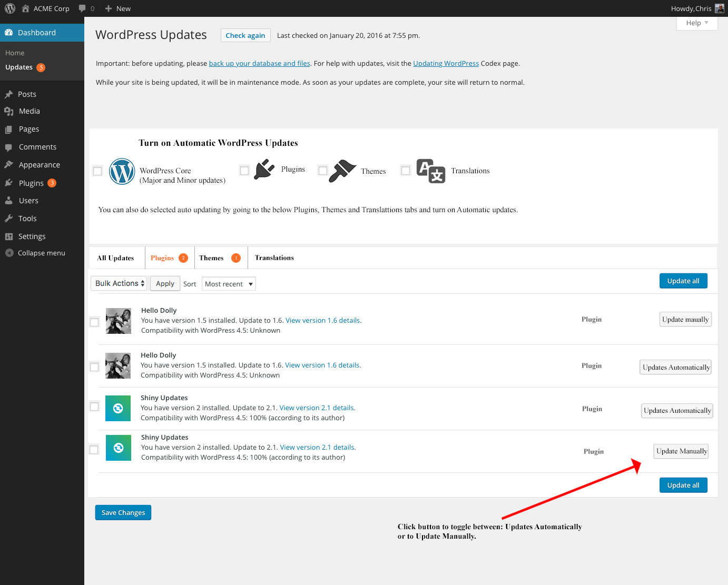Open the Most recent sort dropdown
Screen dimensions: 728x585
(x=228, y=283)
